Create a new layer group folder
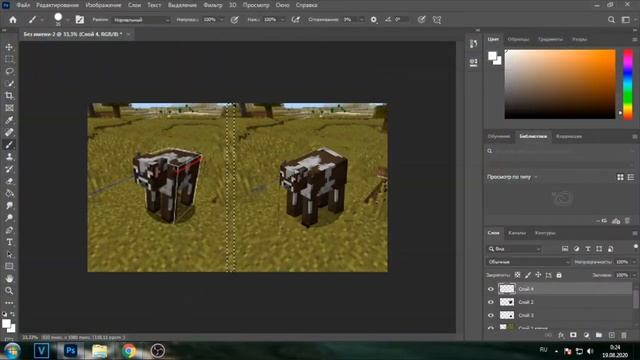 point(599,335)
